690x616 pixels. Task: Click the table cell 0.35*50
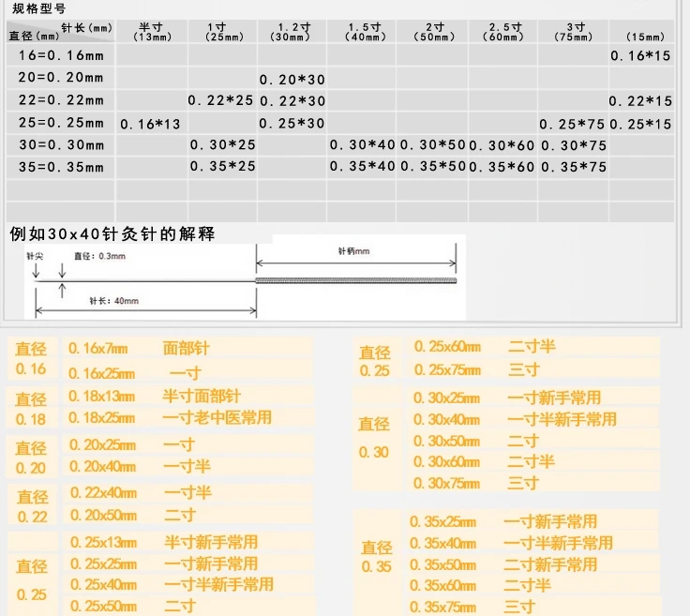pos(433,166)
